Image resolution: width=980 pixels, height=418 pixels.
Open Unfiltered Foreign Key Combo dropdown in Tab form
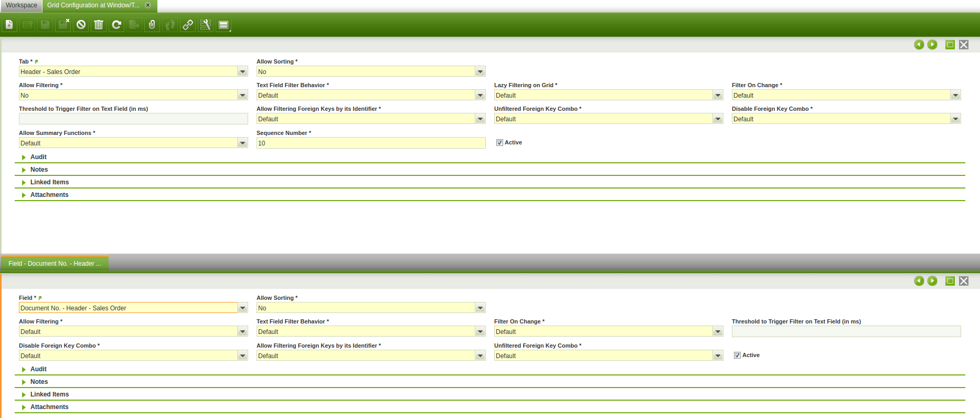pos(718,119)
